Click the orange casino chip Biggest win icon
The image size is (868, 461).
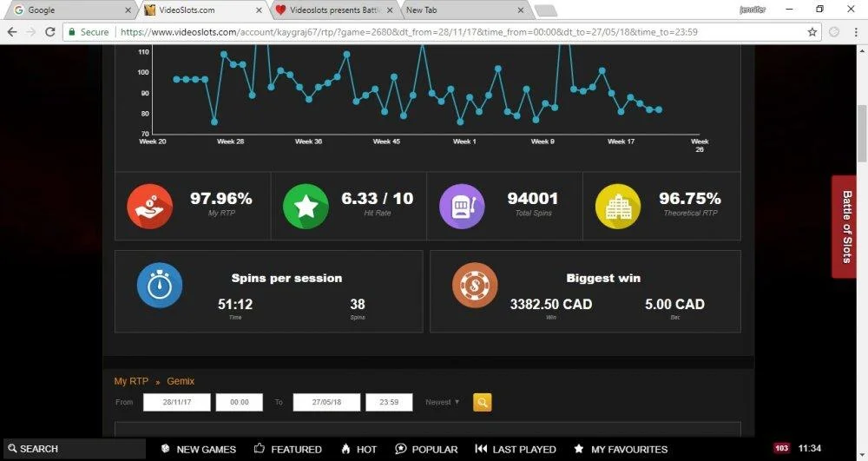[x=475, y=285]
